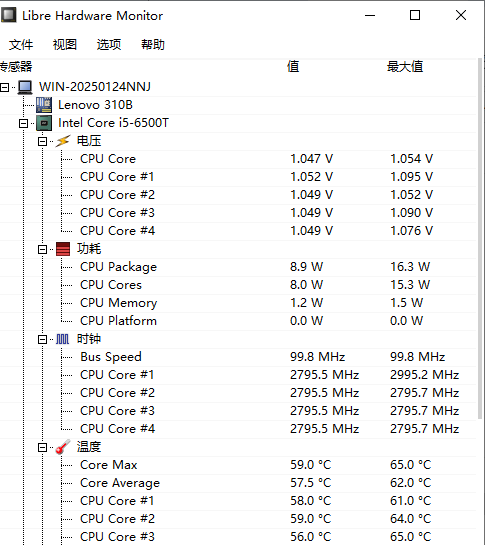Viewport: 485px width, 545px height.
Task: Select the CPU Core #1 voltage row
Action: tap(238, 177)
